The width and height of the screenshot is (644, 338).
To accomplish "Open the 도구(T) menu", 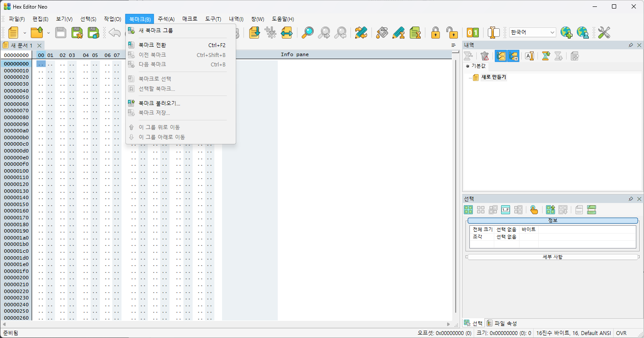I will pos(213,19).
